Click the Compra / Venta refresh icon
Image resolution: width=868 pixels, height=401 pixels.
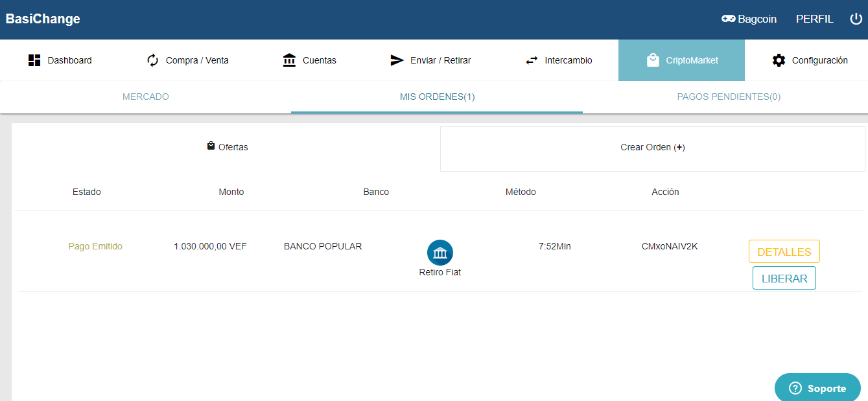pos(152,60)
